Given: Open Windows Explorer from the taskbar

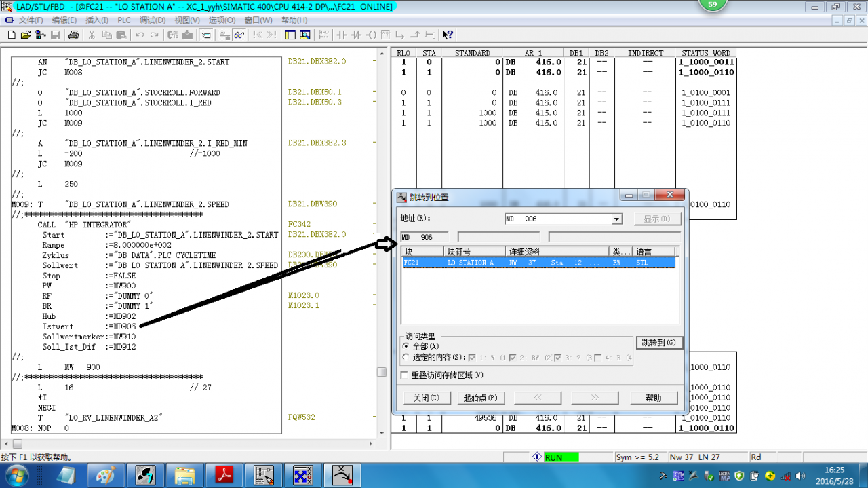Looking at the screenshot, I should tap(185, 474).
